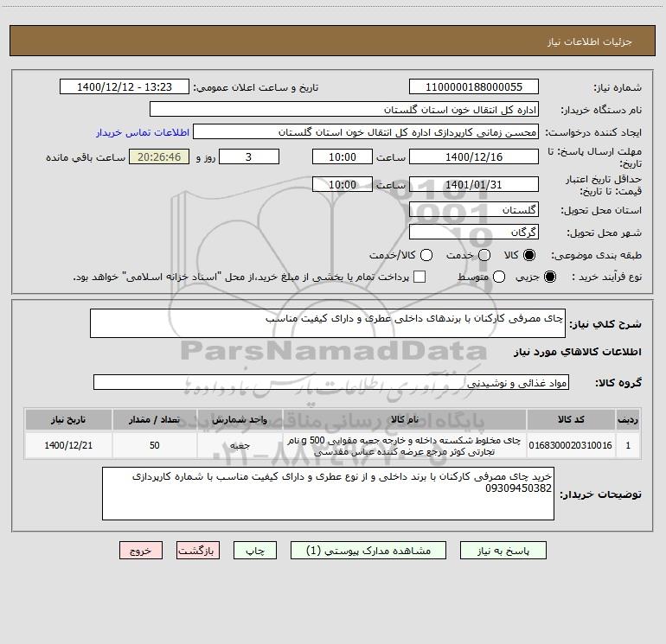The image size is (666, 644).
Task: Click the quantity cell 50
Action: click(155, 445)
